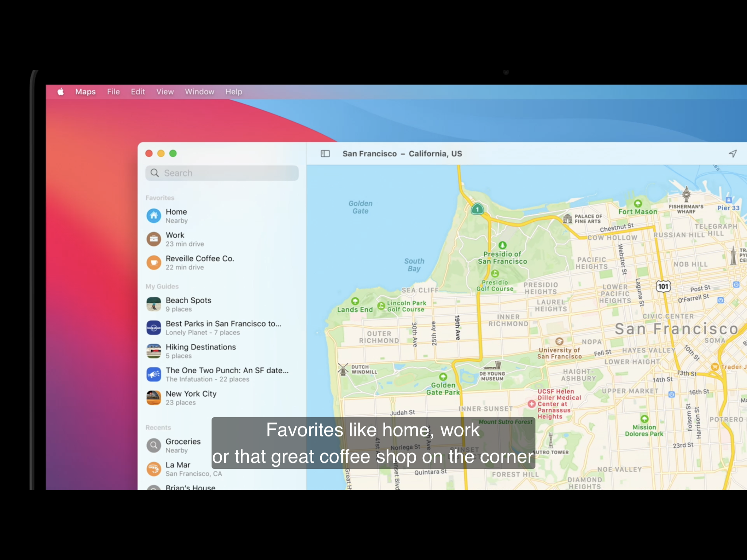Click the transit station icon near O'Farrell St
The width and height of the screenshot is (747, 560).
pos(720,300)
